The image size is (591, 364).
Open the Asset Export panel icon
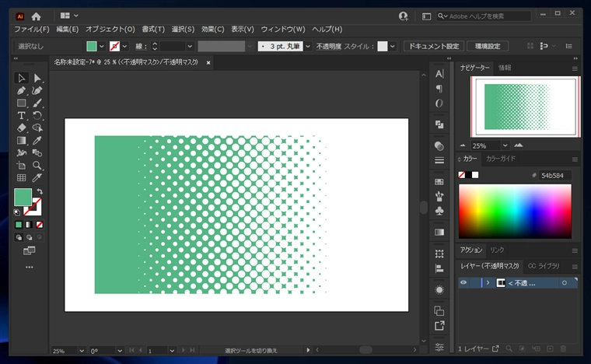coord(439,326)
